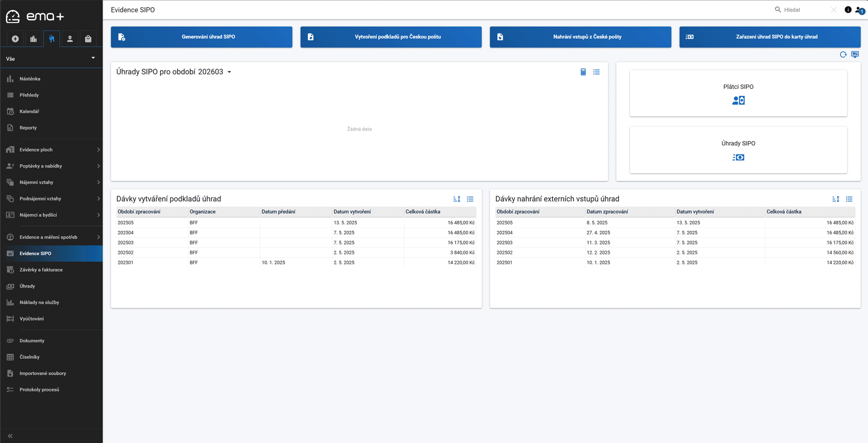Click the monitor display icon near refresh

tap(854, 55)
